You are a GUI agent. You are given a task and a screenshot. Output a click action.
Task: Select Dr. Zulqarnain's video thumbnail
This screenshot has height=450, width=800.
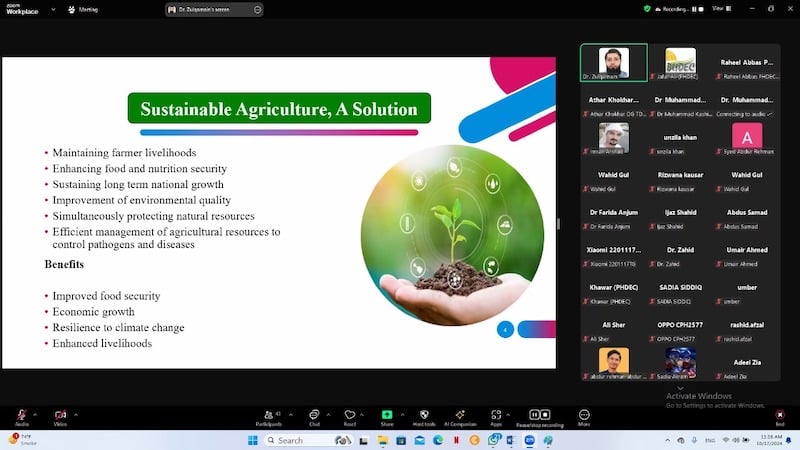[613, 60]
